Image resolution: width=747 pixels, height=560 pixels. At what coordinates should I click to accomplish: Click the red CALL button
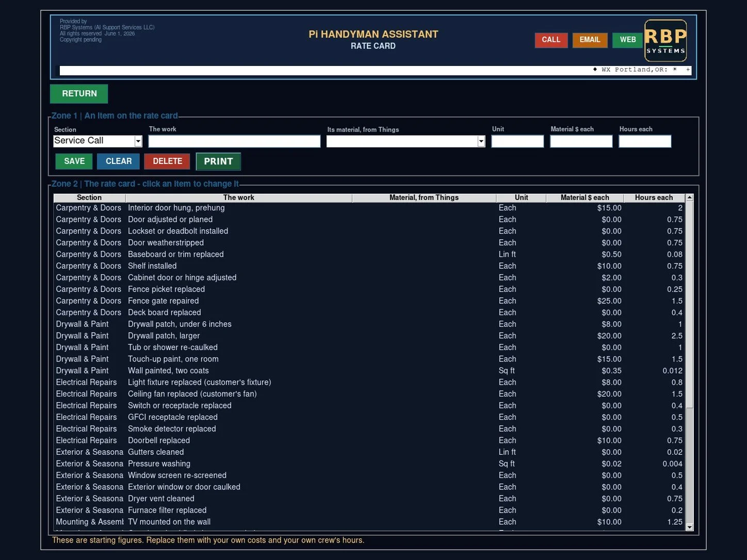[x=551, y=40]
